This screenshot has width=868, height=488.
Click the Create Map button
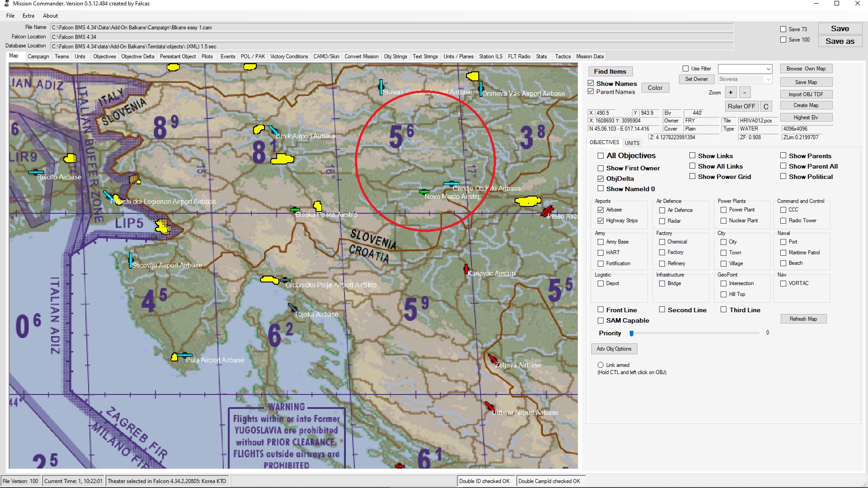pos(806,105)
